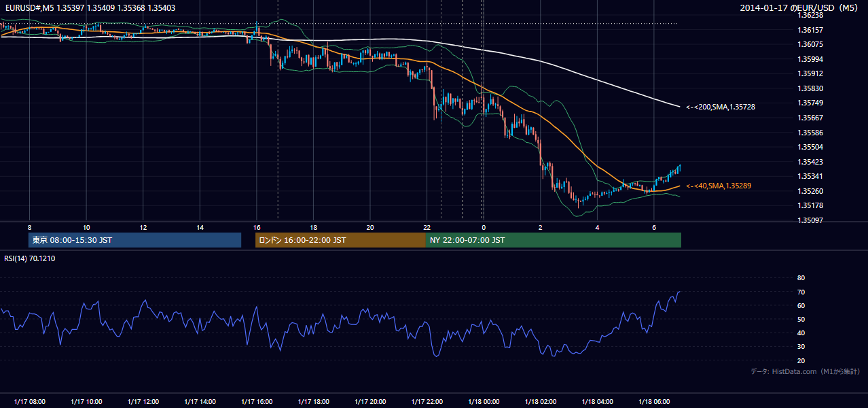Image resolution: width=868 pixels, height=408 pixels.
Task: Click the 1.35994 price axis label
Action: pyautogui.click(x=810, y=59)
